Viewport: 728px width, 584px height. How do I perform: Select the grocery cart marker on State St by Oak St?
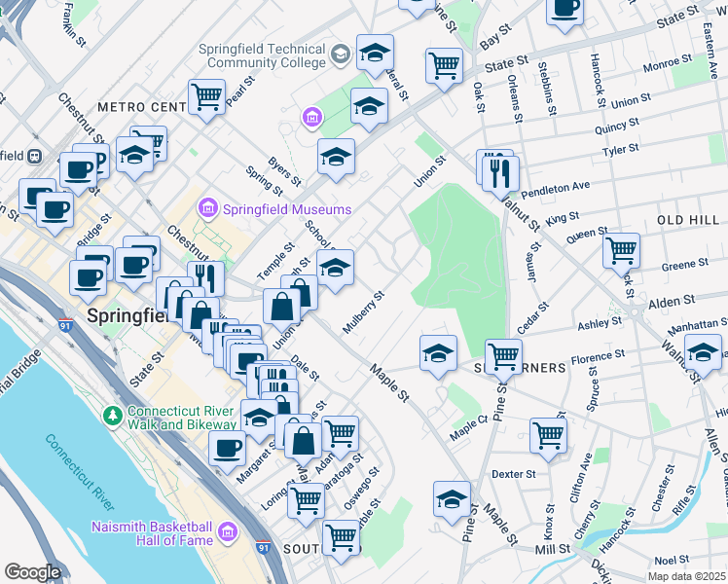point(444,66)
